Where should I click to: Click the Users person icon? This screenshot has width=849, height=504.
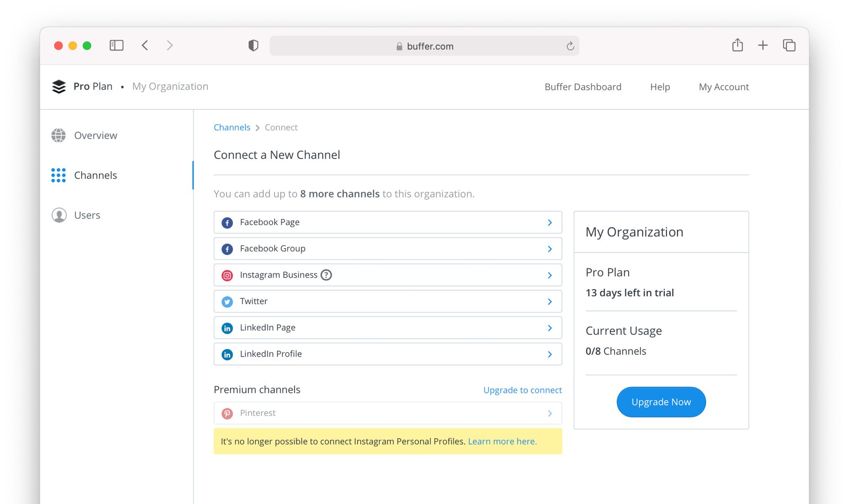tap(59, 215)
